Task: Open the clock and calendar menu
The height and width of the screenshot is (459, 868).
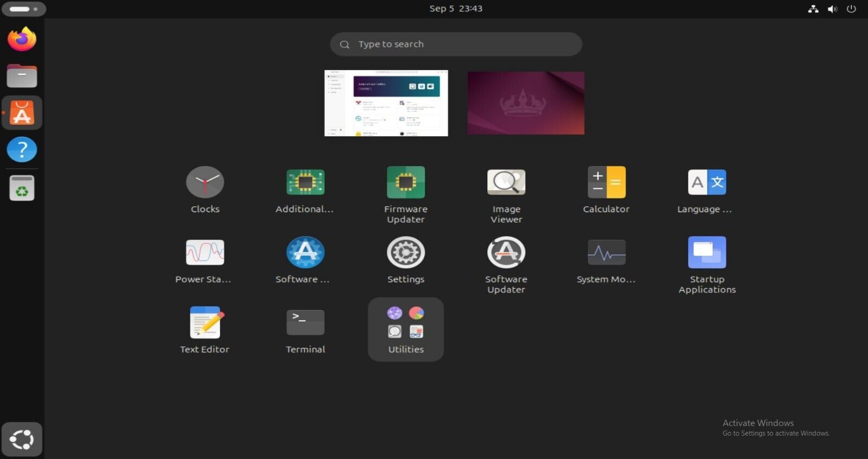Action: [x=456, y=9]
